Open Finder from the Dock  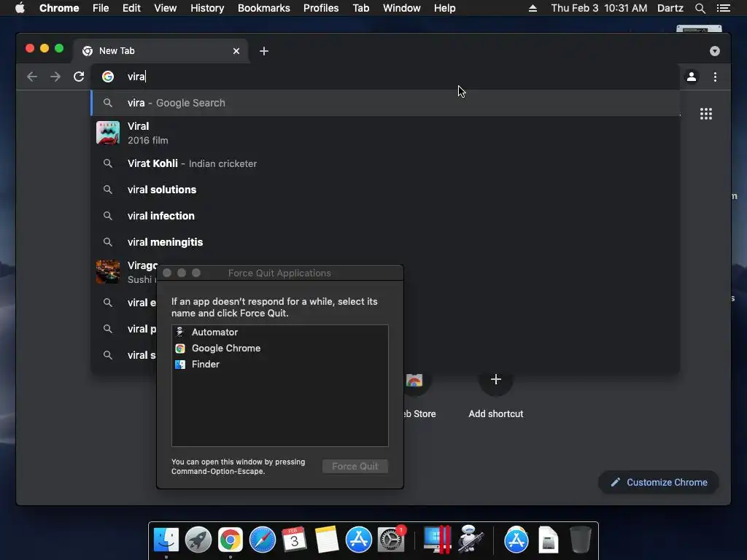pos(166,540)
